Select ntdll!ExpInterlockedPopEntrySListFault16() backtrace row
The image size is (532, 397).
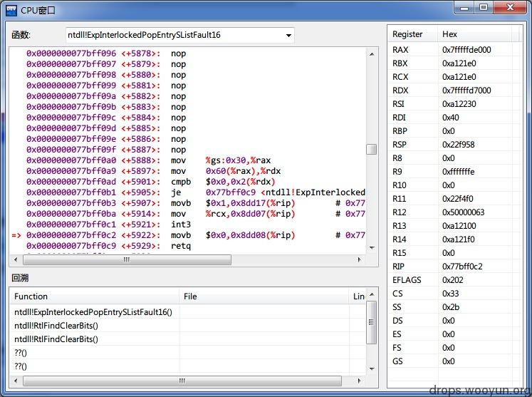(x=93, y=312)
